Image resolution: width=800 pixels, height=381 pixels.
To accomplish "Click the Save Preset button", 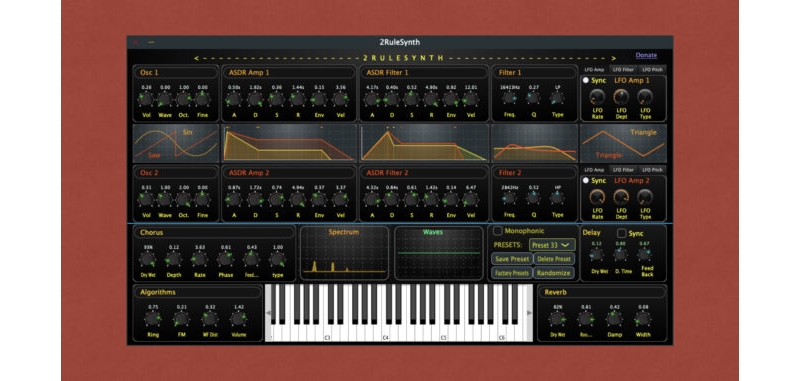I will point(512,259).
